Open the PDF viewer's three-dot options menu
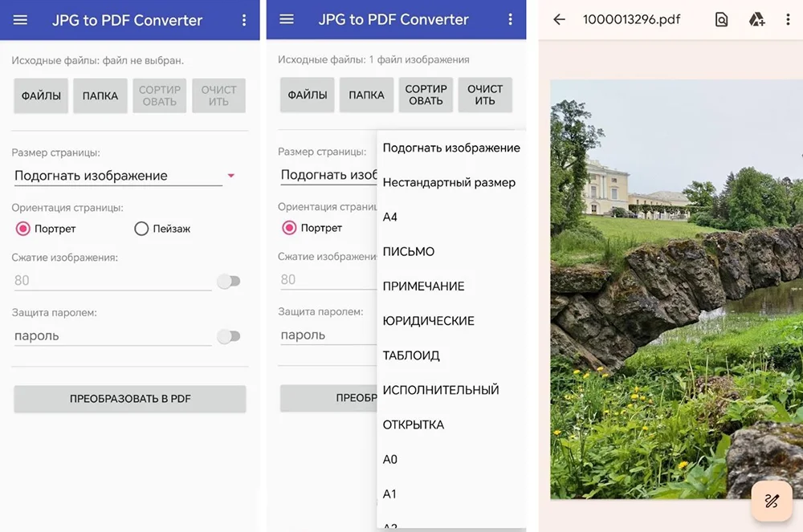803x532 pixels. point(788,20)
